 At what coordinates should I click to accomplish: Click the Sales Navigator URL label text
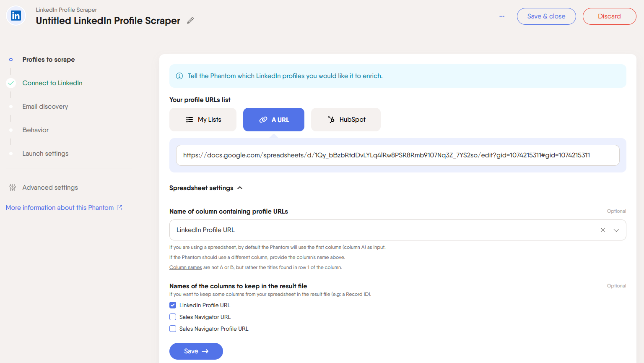tap(205, 317)
